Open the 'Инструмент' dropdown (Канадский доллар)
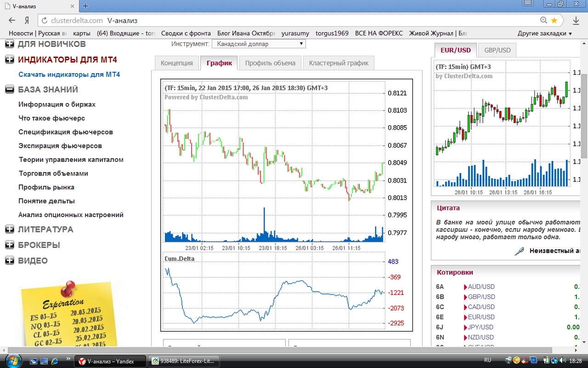Viewport: 588px width, 368px height. 258,44
